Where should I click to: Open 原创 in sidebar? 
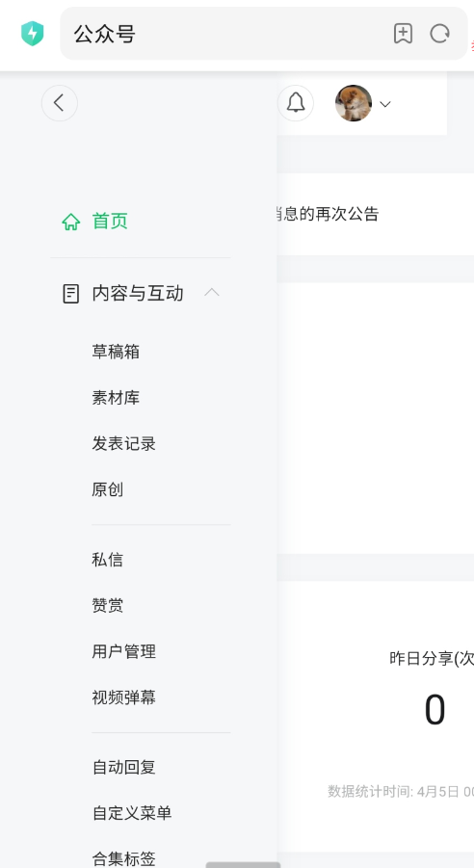click(108, 489)
